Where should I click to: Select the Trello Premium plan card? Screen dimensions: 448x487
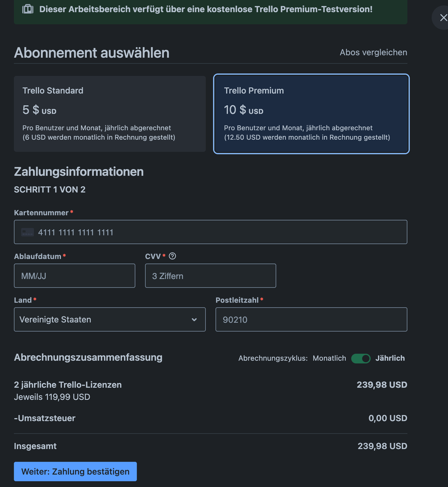click(x=312, y=114)
